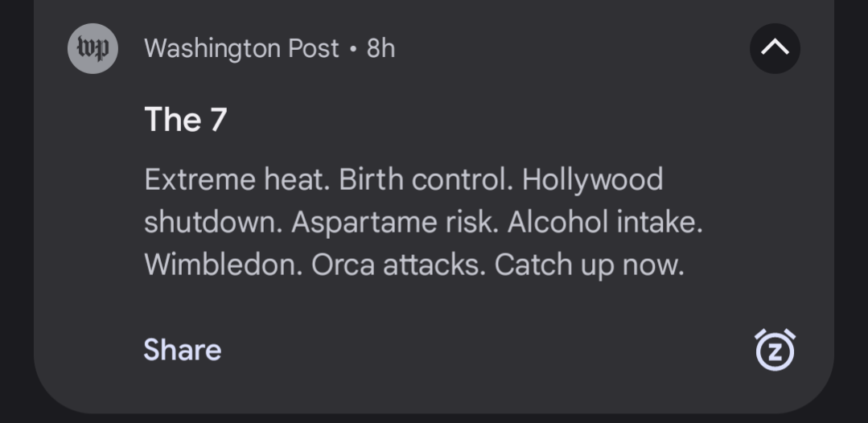The image size is (868, 423).
Task: Tap the Extreme heat headline text
Action: point(237,180)
